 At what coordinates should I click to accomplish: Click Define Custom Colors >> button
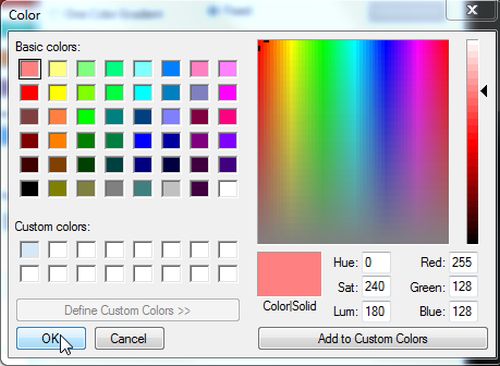point(128,310)
